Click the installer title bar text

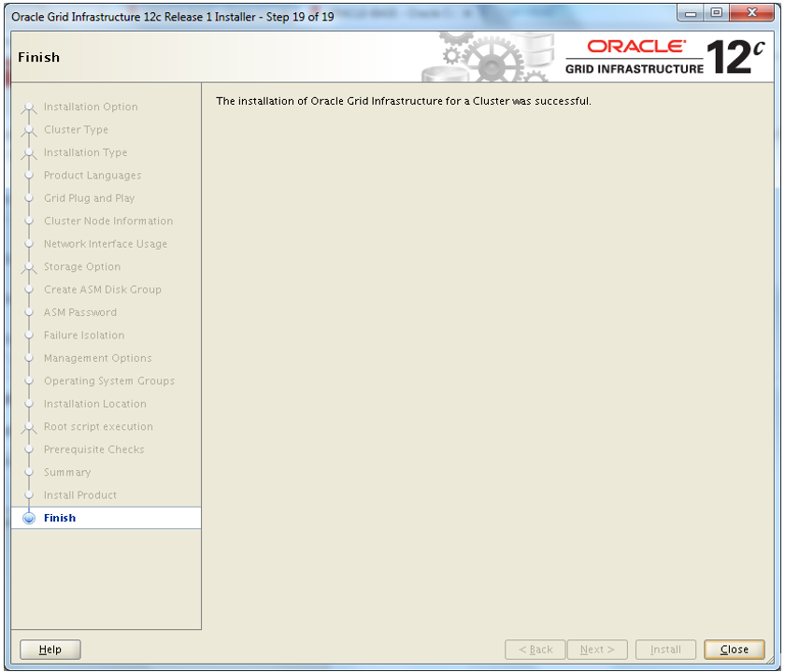pyautogui.click(x=173, y=17)
